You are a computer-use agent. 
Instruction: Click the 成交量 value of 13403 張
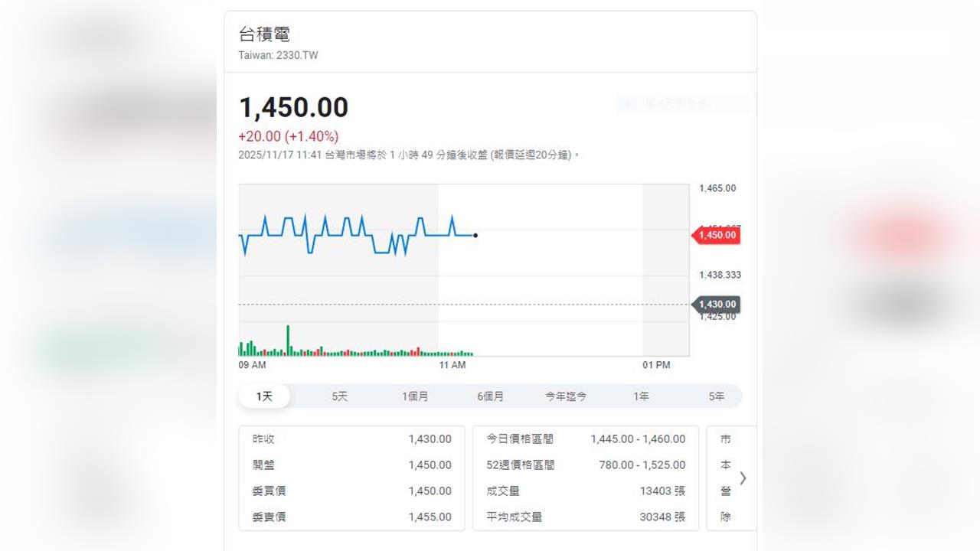(x=661, y=491)
